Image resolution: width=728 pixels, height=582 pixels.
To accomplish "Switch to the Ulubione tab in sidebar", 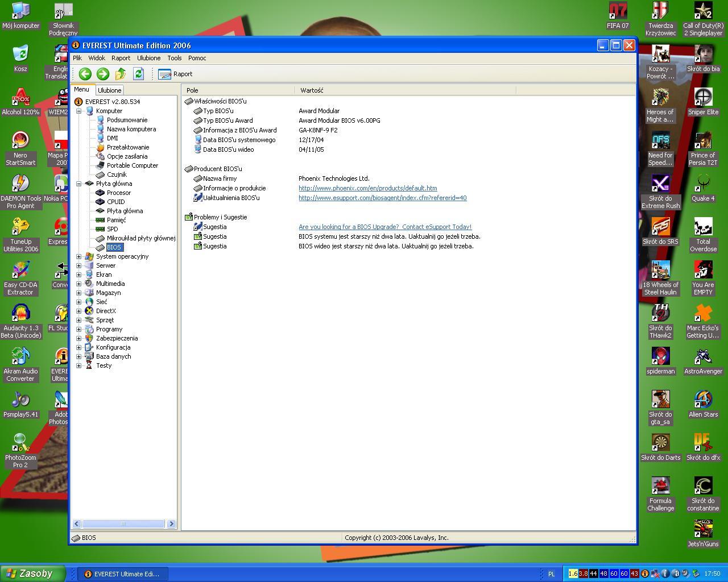I will (x=109, y=90).
